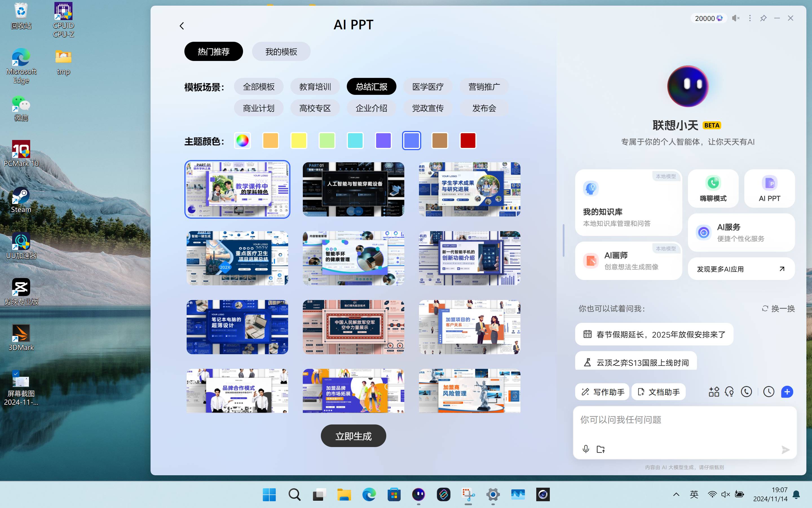Image resolution: width=812 pixels, height=508 pixels.
Task: Select the 重点医疗卫生项目进展总结 template
Action: click(237, 258)
